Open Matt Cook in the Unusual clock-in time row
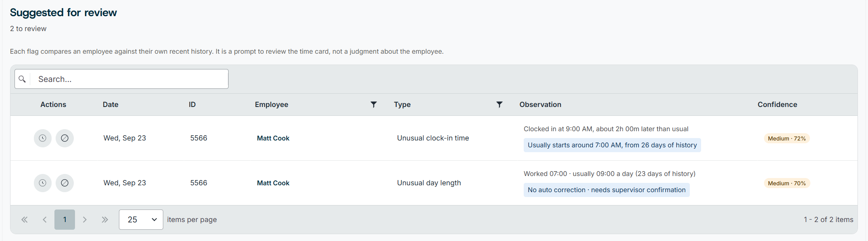868x241 pixels. [x=273, y=138]
